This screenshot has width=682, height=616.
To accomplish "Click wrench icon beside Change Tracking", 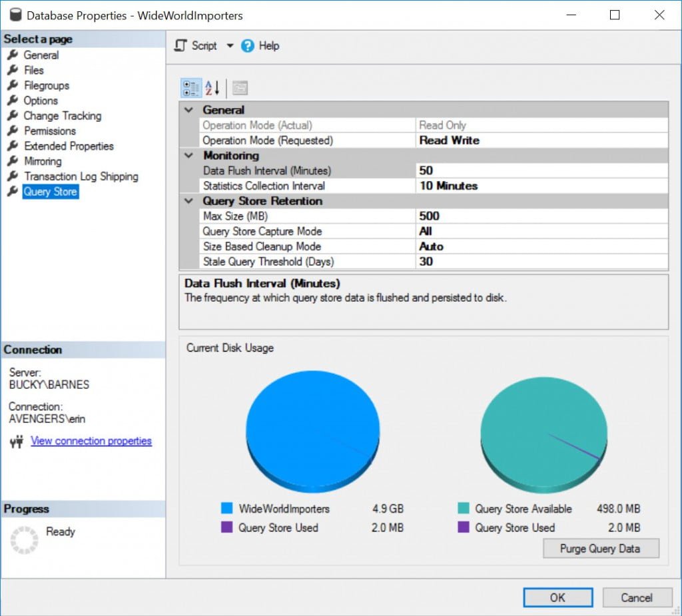I will [13, 116].
